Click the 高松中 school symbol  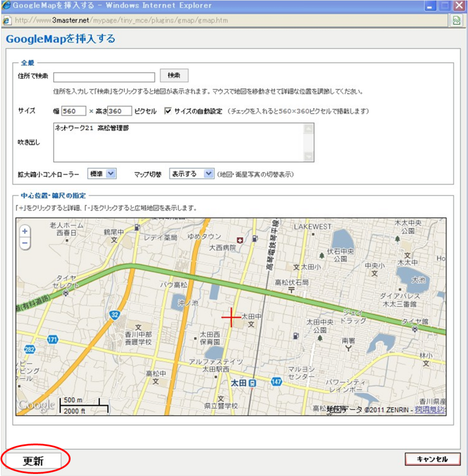pyautogui.click(x=155, y=381)
